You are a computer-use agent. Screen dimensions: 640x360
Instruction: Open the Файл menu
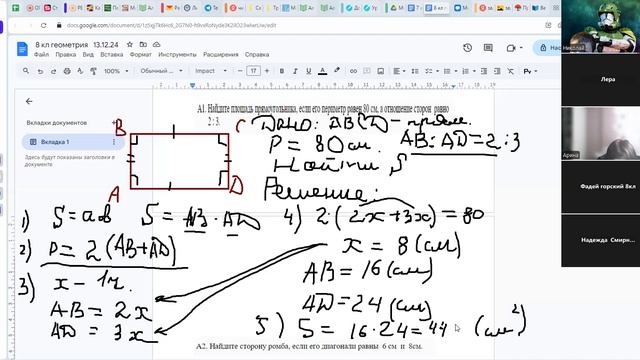[x=42, y=54]
